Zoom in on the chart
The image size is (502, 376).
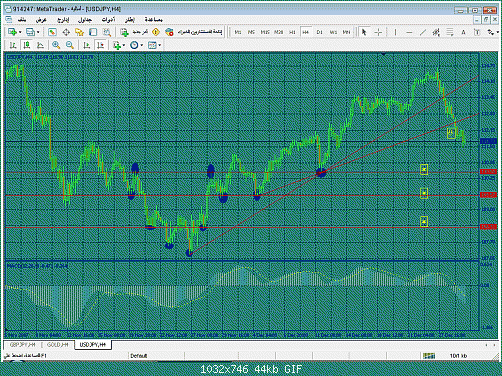tap(56, 45)
